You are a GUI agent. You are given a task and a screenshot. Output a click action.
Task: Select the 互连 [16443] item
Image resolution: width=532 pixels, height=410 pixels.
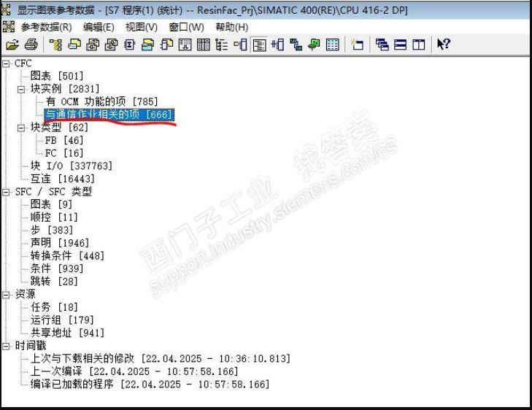point(63,179)
